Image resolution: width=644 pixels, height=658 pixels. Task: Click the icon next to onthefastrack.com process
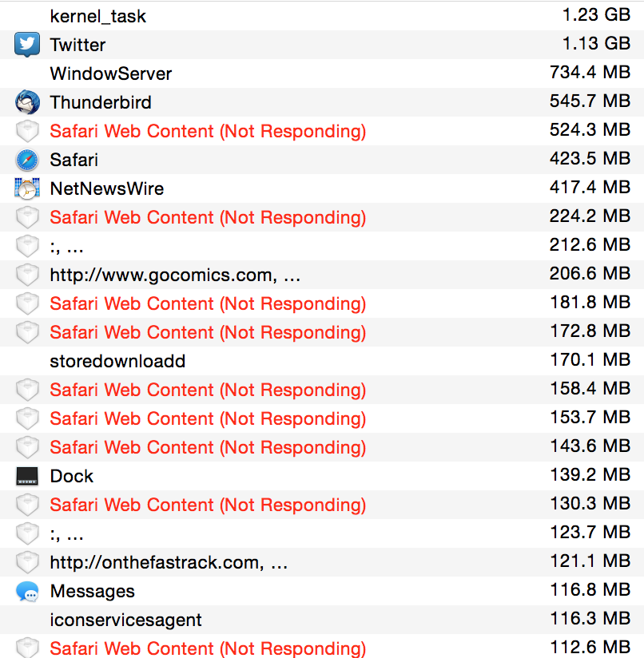pyautogui.click(x=27, y=562)
